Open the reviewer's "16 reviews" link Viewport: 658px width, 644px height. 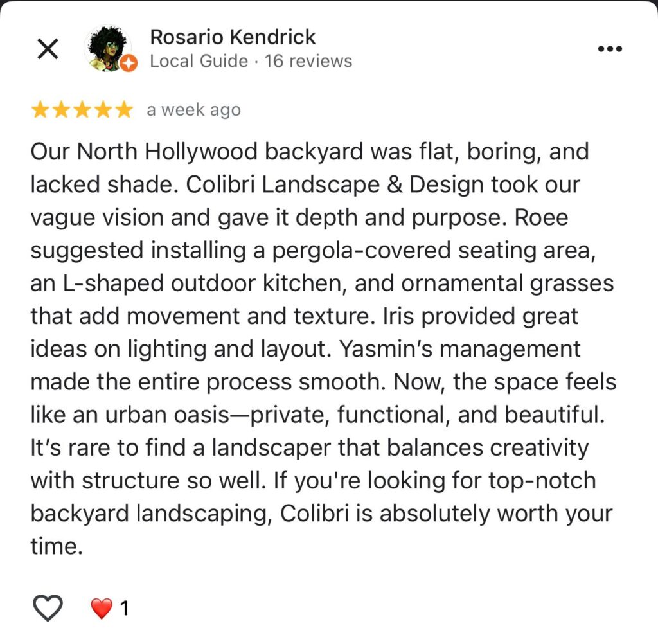pyautogui.click(x=308, y=61)
